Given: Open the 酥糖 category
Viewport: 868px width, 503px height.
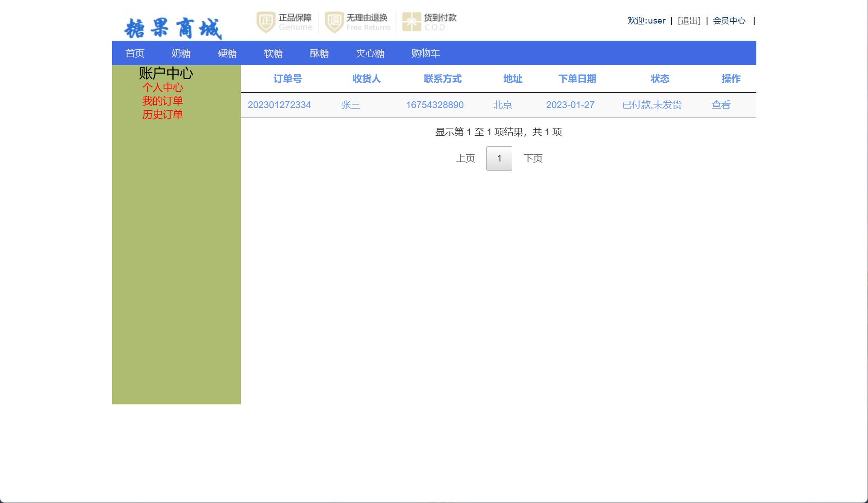Looking at the screenshot, I should tap(320, 53).
